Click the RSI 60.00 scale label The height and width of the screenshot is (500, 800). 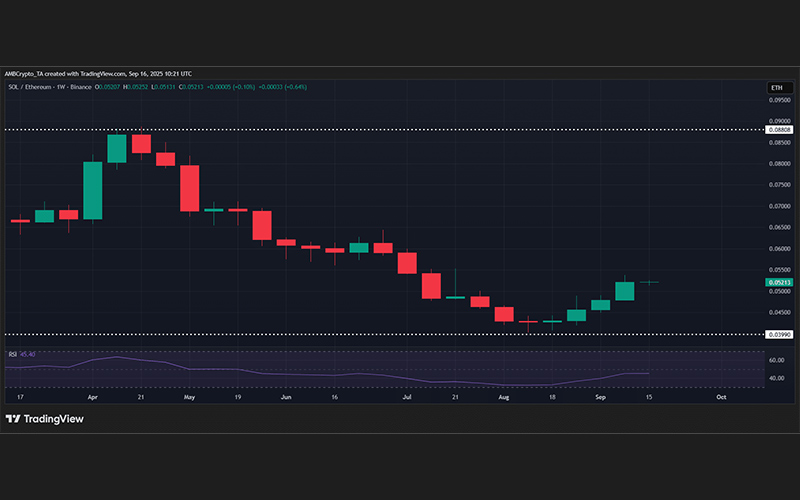pos(777,360)
